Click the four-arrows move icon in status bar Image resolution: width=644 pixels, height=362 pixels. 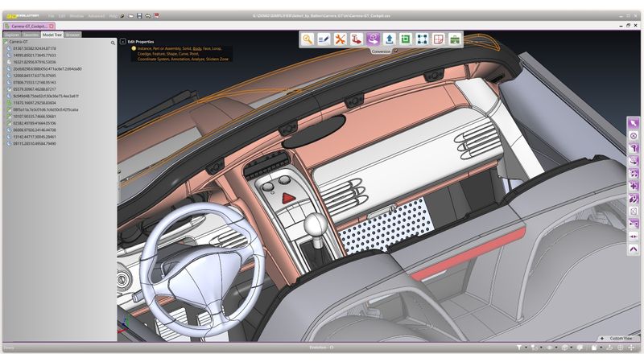631,348
